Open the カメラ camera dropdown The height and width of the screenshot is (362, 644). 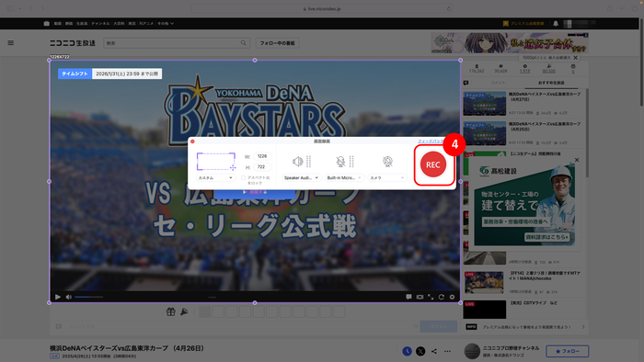point(387,178)
